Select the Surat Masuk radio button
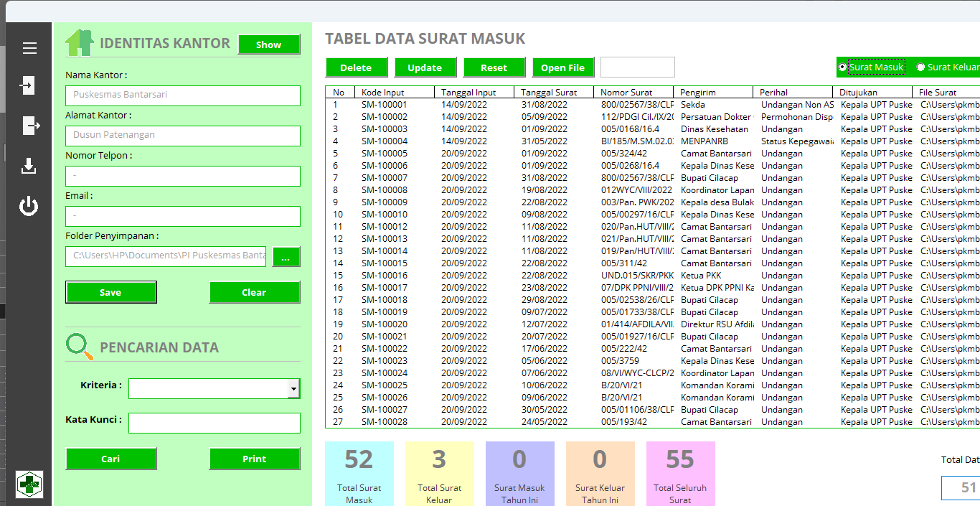Image resolution: width=980 pixels, height=506 pixels. click(x=842, y=67)
